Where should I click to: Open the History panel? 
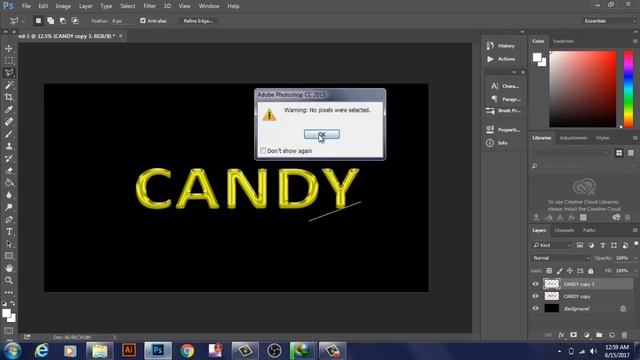(501, 46)
